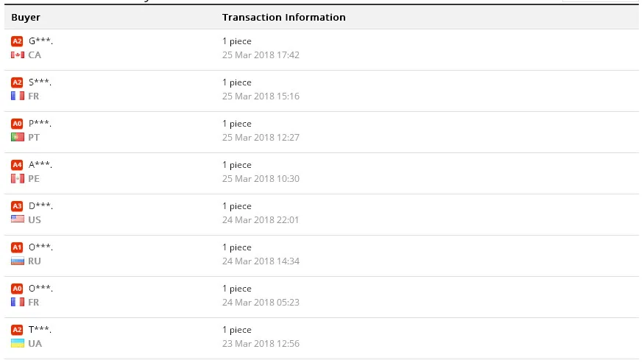Select the Transaction Information column header
Viewport: 644px width, 363px height.
point(284,17)
